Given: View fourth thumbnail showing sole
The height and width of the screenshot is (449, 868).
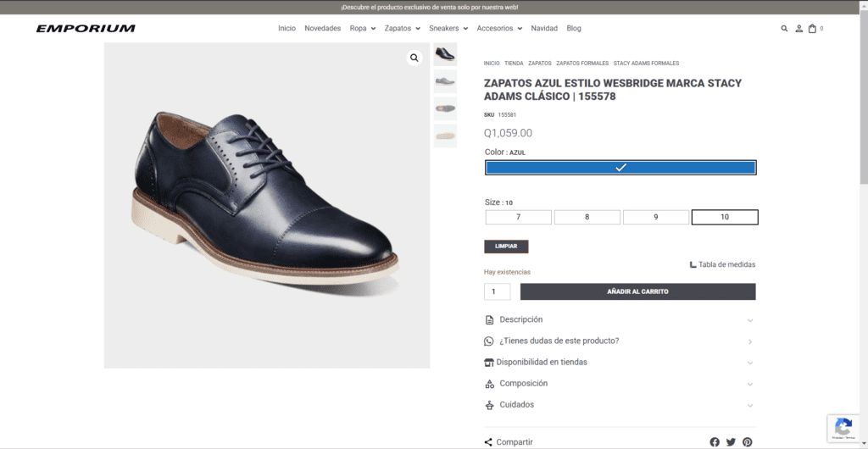Looking at the screenshot, I should 445,136.
